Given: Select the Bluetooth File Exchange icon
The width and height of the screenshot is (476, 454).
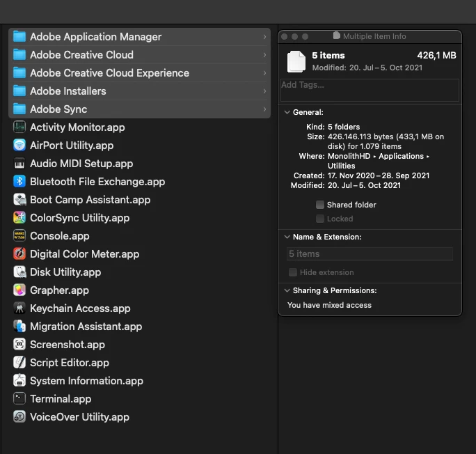Looking at the screenshot, I should pyautogui.click(x=19, y=182).
